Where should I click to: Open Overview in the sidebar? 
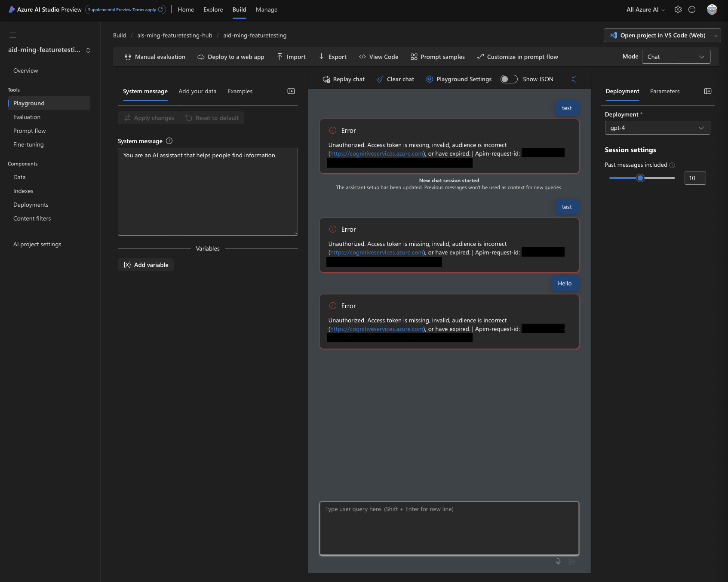[25, 70]
